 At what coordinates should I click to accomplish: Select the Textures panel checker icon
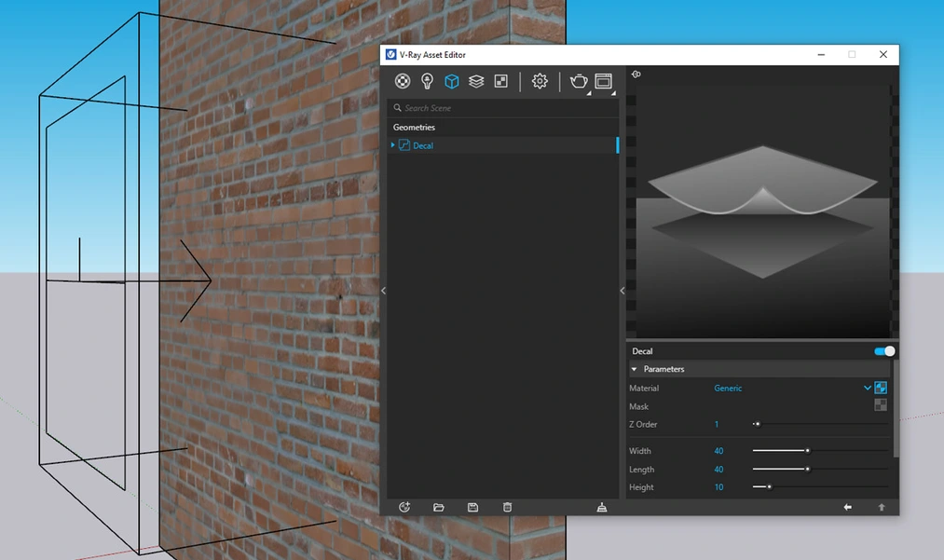point(499,81)
